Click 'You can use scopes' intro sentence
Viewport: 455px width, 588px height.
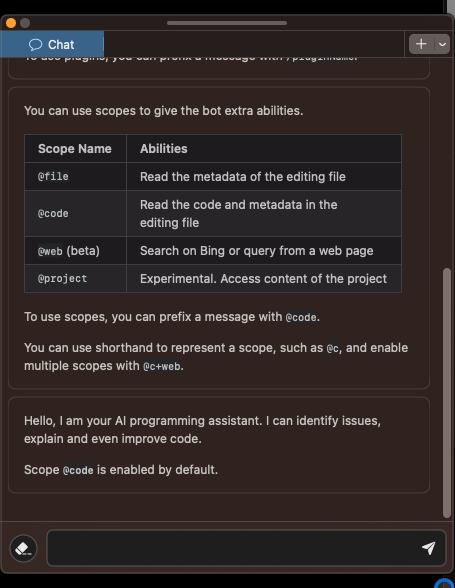coord(164,111)
